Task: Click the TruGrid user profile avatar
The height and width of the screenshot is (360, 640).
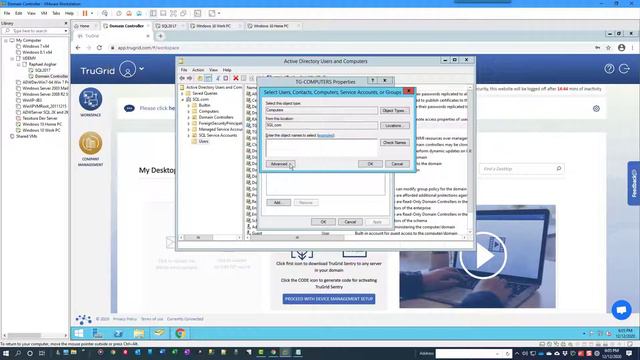Action: (x=128, y=70)
